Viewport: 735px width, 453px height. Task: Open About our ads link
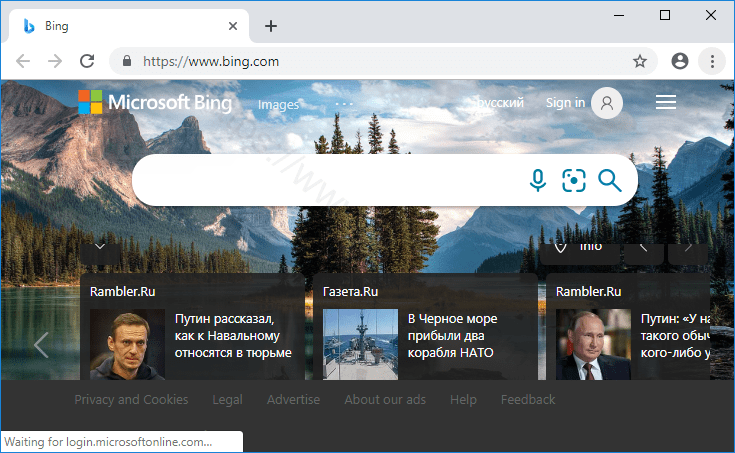(385, 400)
